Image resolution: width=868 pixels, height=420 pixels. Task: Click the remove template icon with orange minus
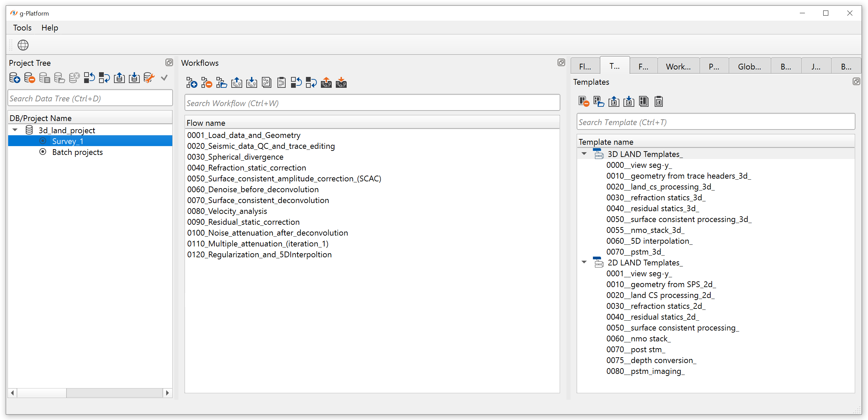tap(584, 102)
